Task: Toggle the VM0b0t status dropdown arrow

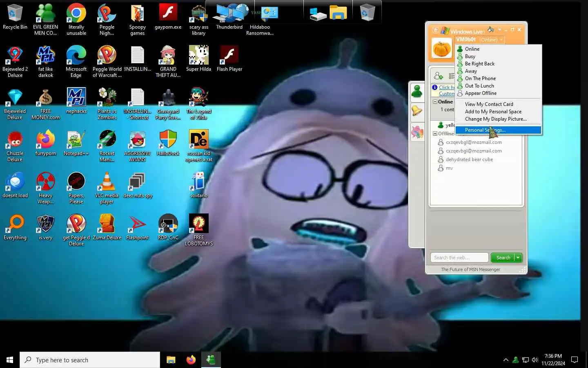Action: pos(501,40)
